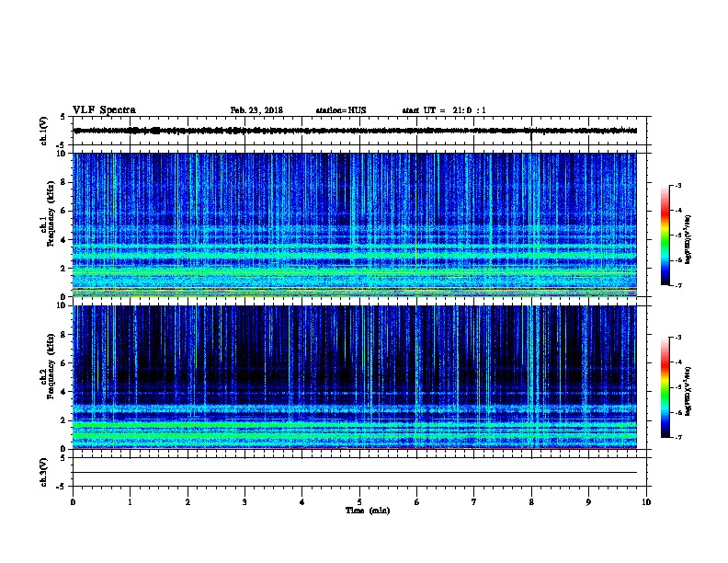Click the "ch.3(V)" axis label

tap(43, 472)
